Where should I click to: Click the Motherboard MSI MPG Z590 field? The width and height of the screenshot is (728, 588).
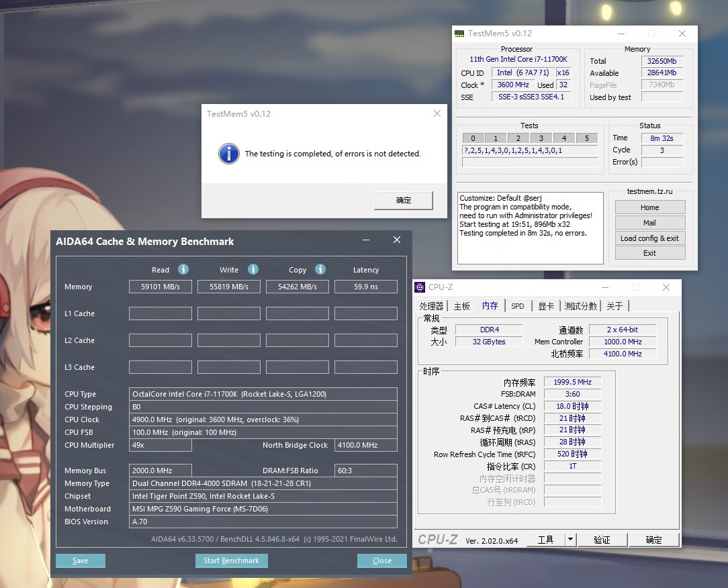coord(263,509)
